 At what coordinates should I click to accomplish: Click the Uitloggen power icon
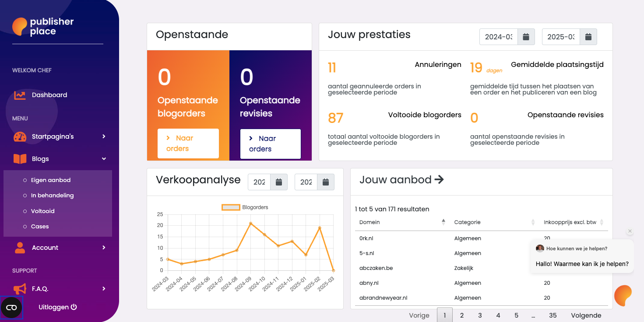(74, 307)
